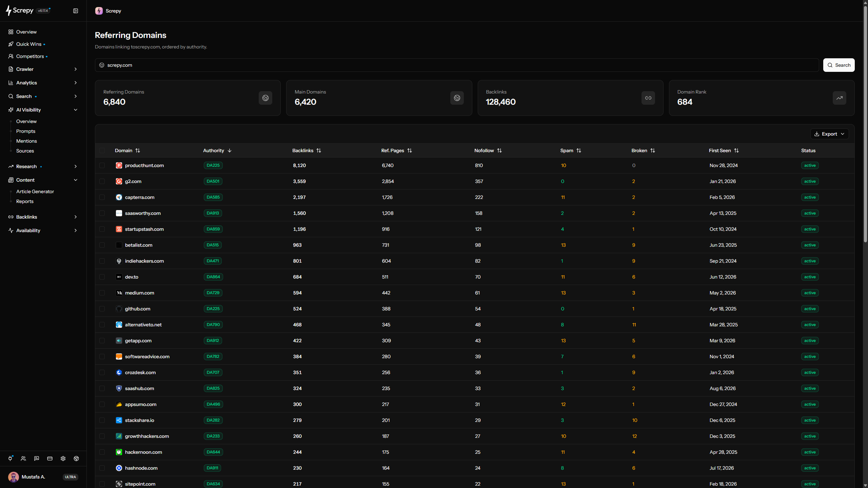
Task: Open Article Generator under Content
Action: pos(35,191)
